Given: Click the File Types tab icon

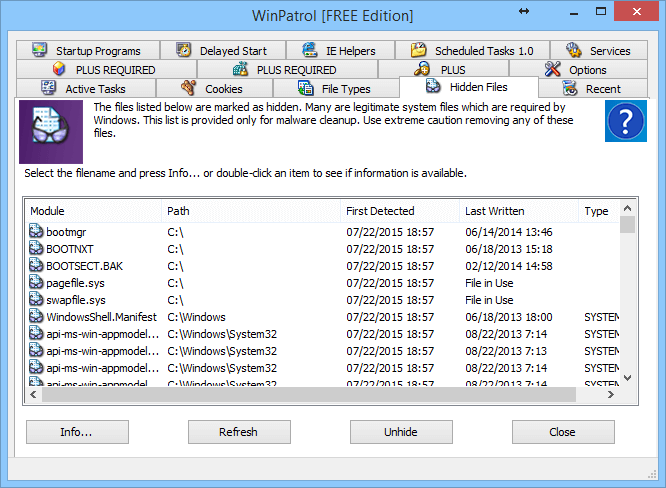Looking at the screenshot, I should click(305, 88).
